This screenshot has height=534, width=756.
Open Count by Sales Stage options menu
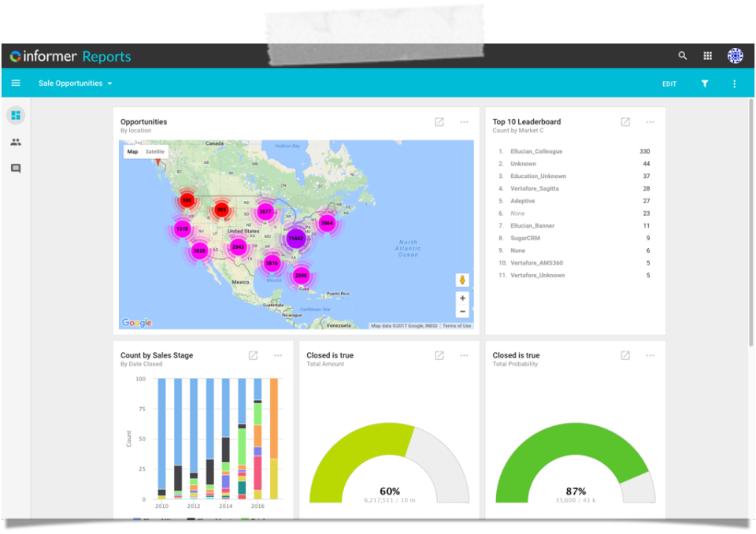point(278,355)
